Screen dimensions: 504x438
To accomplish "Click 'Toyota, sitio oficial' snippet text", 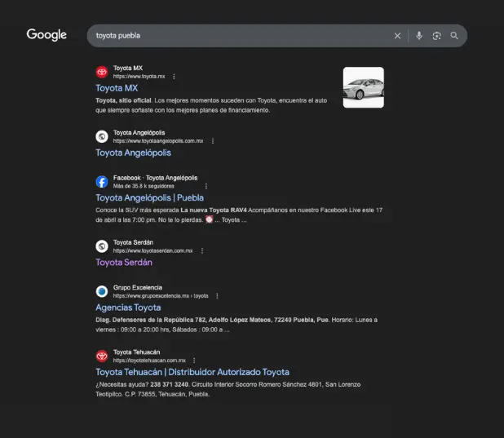I will tap(123, 100).
